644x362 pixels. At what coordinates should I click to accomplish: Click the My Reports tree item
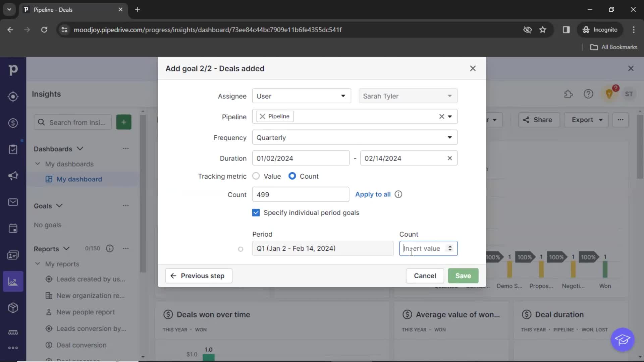pos(62,264)
